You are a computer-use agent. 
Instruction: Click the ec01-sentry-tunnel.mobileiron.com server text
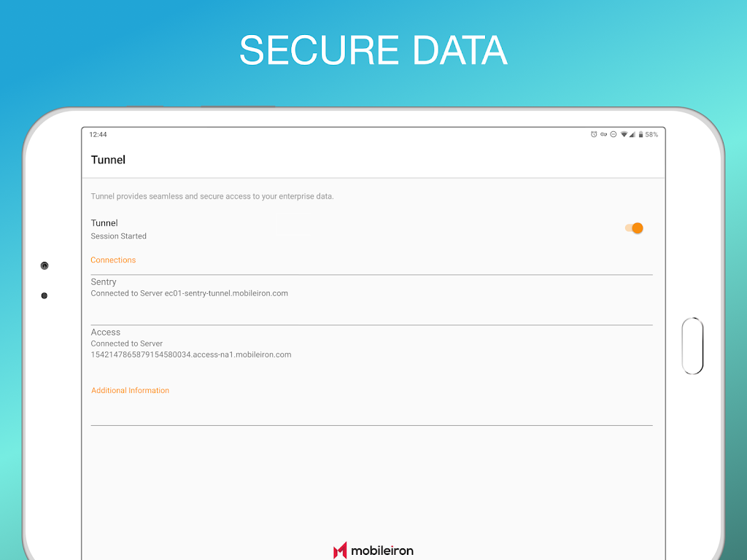[x=226, y=293]
